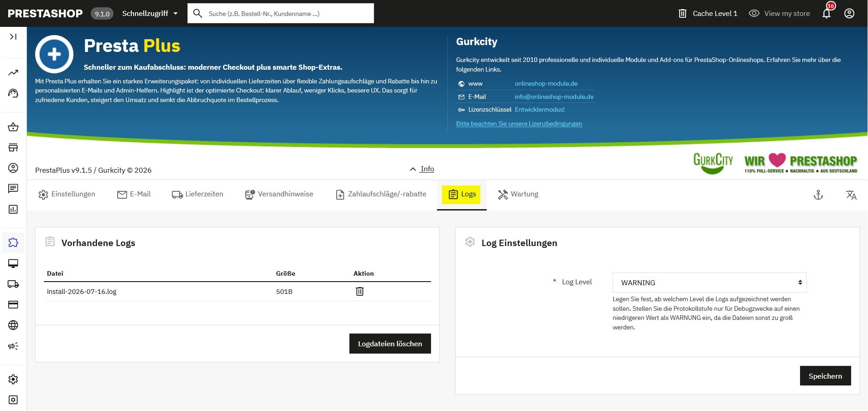Open View my store link

[780, 14]
